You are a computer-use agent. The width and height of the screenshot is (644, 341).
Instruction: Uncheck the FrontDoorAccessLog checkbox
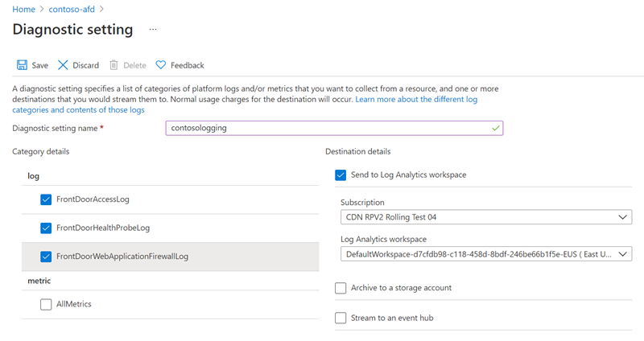click(46, 199)
